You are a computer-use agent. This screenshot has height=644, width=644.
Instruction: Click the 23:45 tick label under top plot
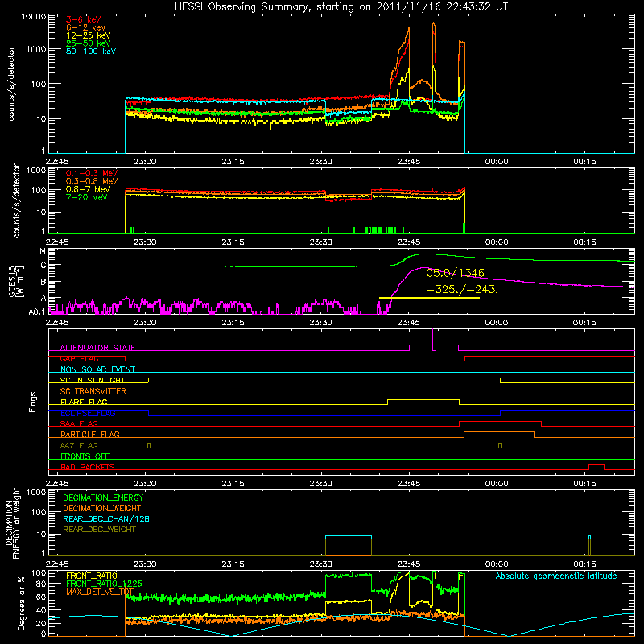[x=409, y=162]
